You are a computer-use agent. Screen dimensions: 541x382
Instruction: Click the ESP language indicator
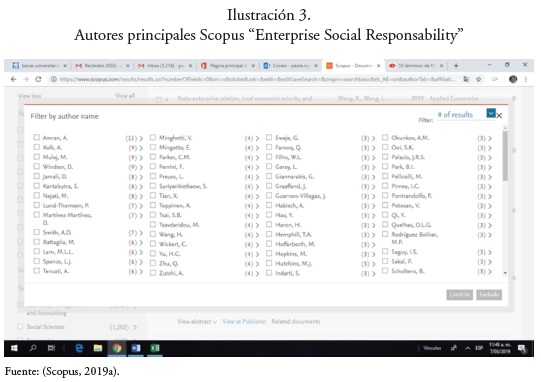[x=479, y=348]
